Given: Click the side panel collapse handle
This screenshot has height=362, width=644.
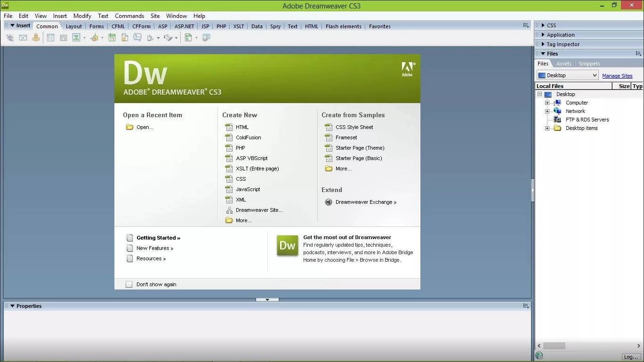Looking at the screenshot, I should tap(532, 190).
